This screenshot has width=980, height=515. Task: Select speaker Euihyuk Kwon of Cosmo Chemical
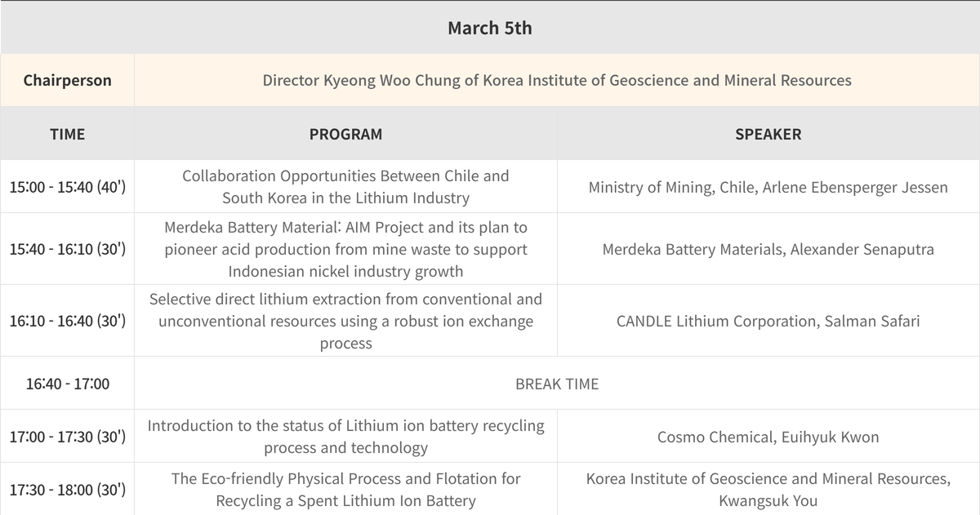[x=768, y=437]
